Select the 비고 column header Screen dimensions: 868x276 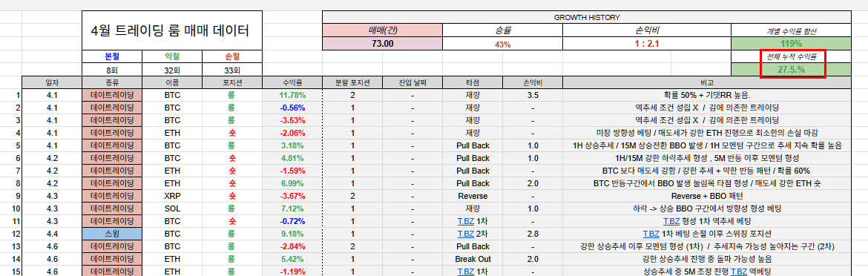707,82
